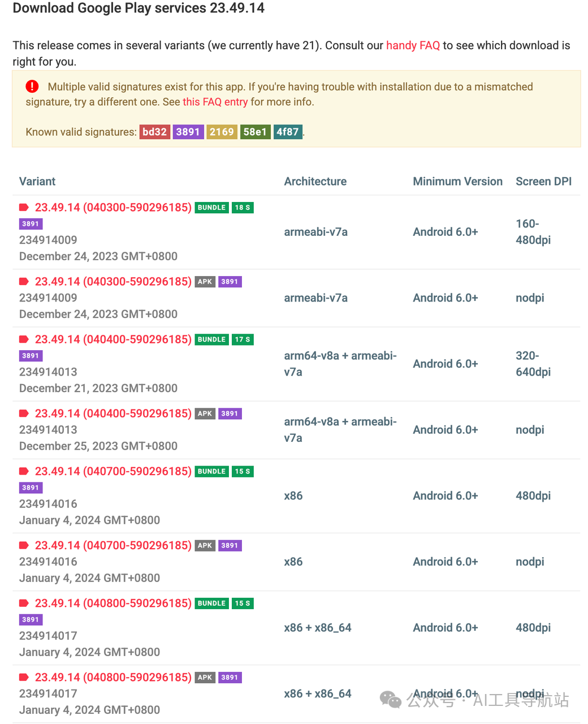The width and height of the screenshot is (588, 724).
Task: Click the green 18 S splits badge
Action: pos(243,208)
